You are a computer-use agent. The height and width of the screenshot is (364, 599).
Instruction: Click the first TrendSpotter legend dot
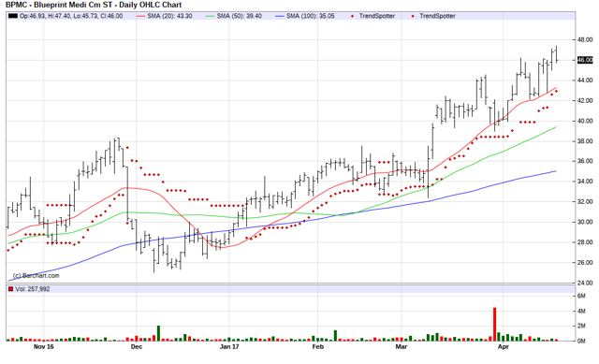(x=352, y=16)
